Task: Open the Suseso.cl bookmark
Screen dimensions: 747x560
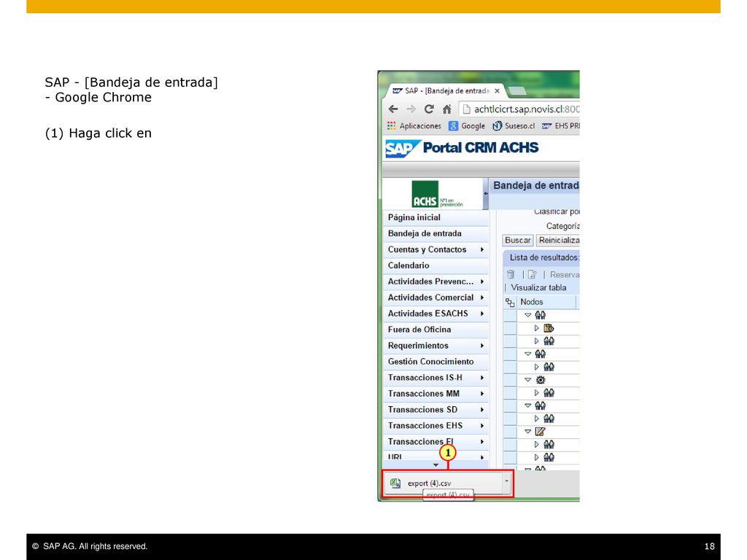Action: click(514, 125)
